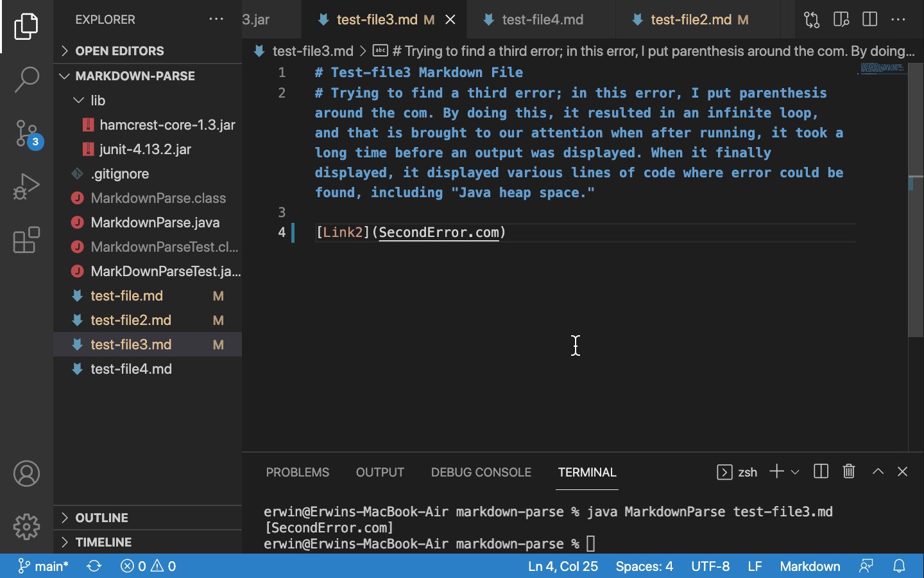Open MarkDownParseTest.java file
924x578 pixels.
click(148, 271)
